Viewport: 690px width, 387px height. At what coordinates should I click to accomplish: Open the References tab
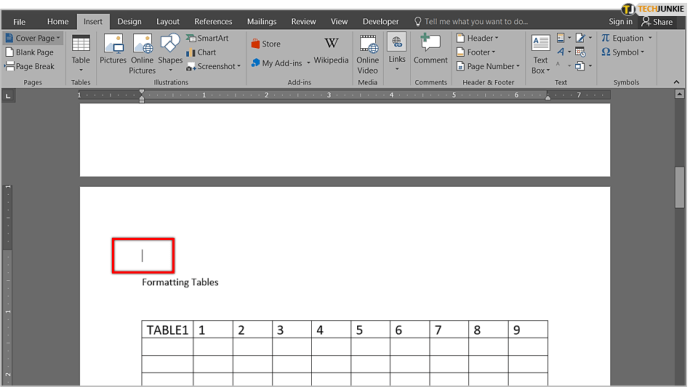pos(213,22)
